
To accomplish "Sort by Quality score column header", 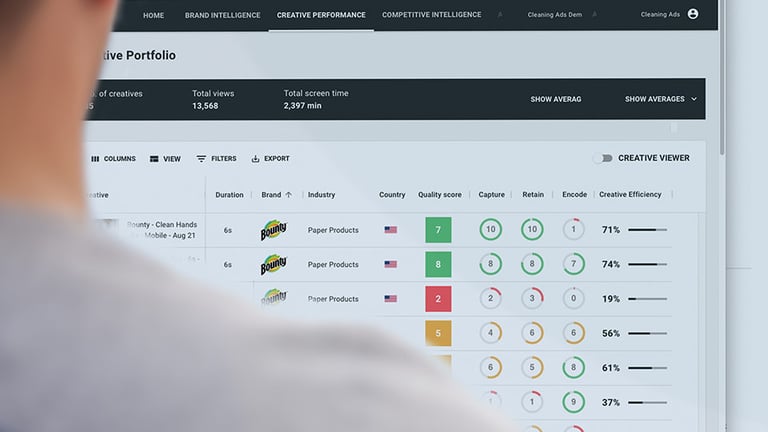I will point(439,194).
